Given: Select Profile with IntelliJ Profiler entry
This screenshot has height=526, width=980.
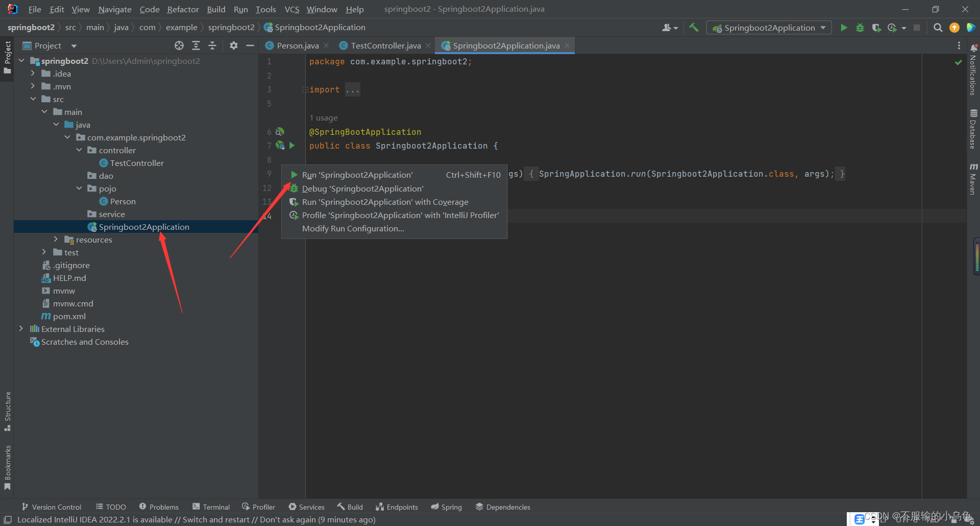Looking at the screenshot, I should point(395,215).
